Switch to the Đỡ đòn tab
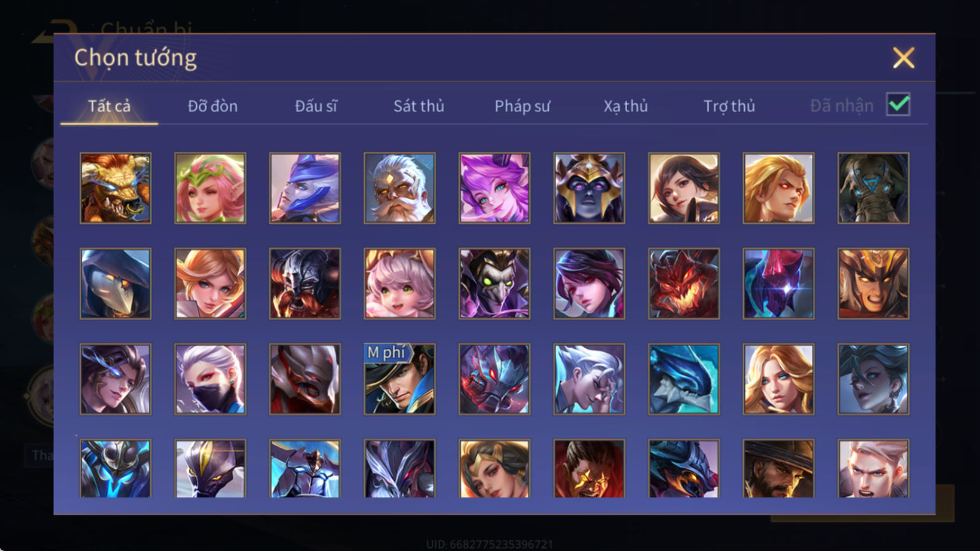This screenshot has height=551, width=980. [213, 106]
